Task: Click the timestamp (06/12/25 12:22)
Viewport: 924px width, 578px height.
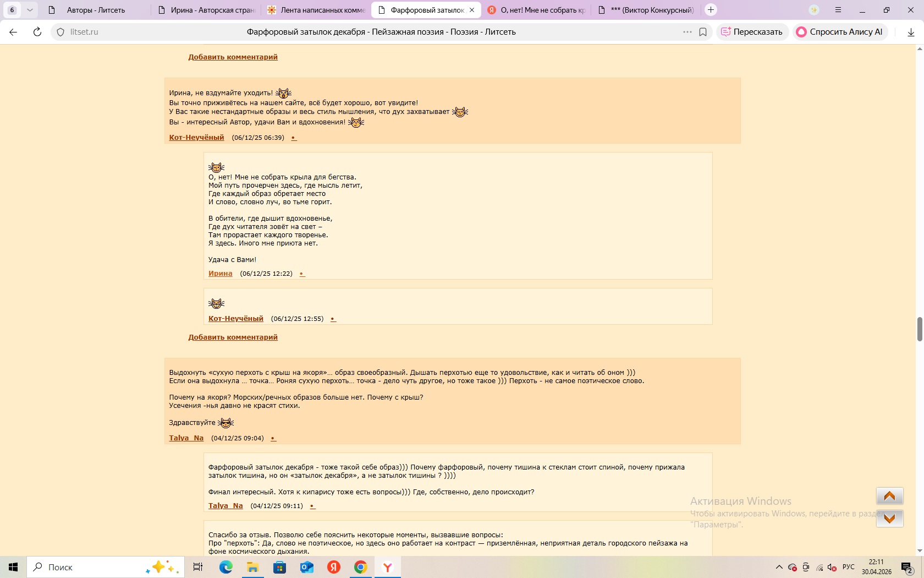Action: coord(266,274)
